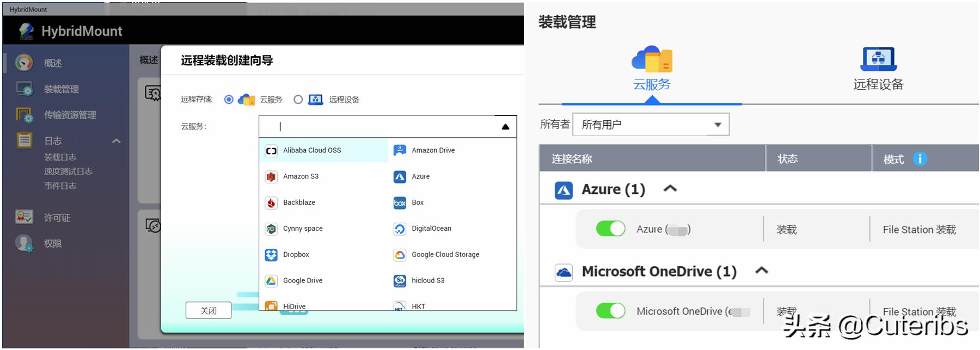
Task: Click the Azure connection name
Action: tap(664, 230)
